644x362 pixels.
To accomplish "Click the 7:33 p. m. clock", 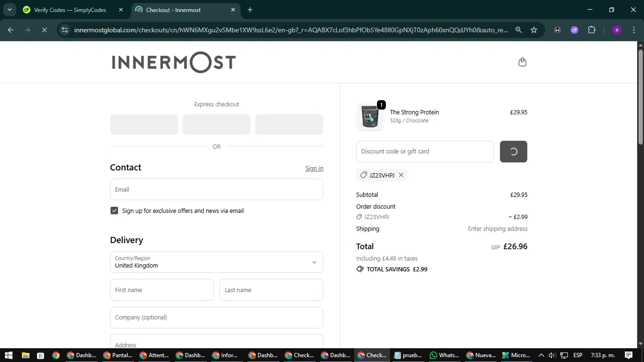I will (603, 355).
